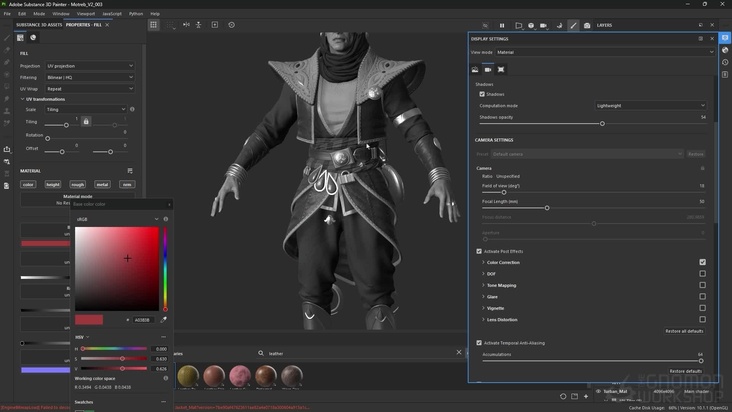
Task: Click the camera rotation circle icon in viewport toolbar
Action: point(232,25)
